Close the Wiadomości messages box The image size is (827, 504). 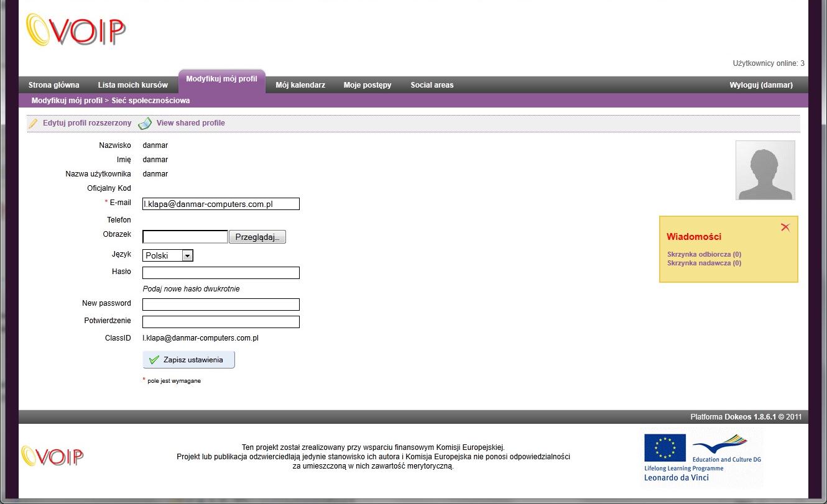click(785, 227)
